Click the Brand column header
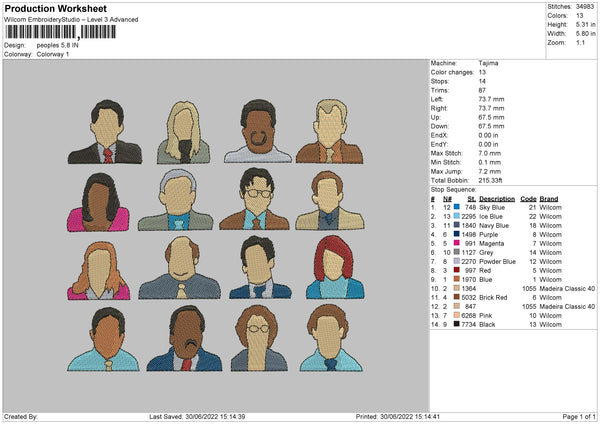Screen dimensions: 600x424 [549, 199]
